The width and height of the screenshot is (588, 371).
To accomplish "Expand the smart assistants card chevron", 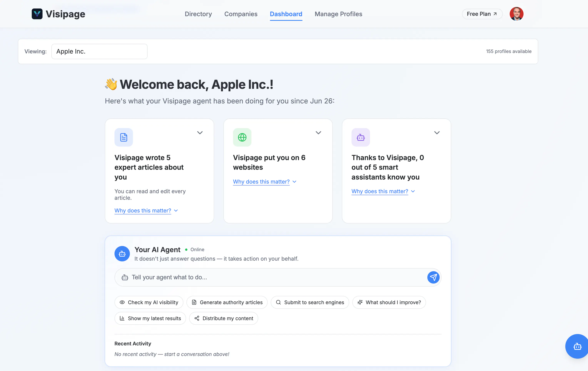I will point(437,133).
